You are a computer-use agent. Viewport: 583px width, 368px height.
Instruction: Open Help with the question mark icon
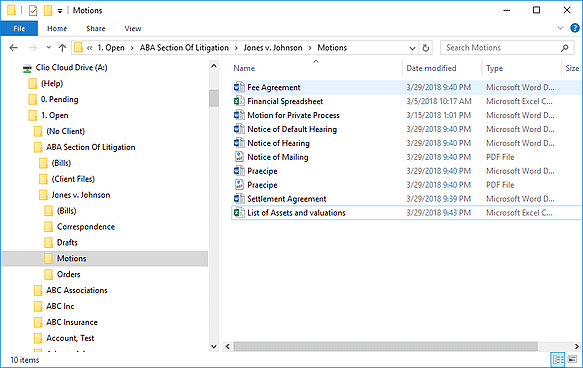(575, 28)
